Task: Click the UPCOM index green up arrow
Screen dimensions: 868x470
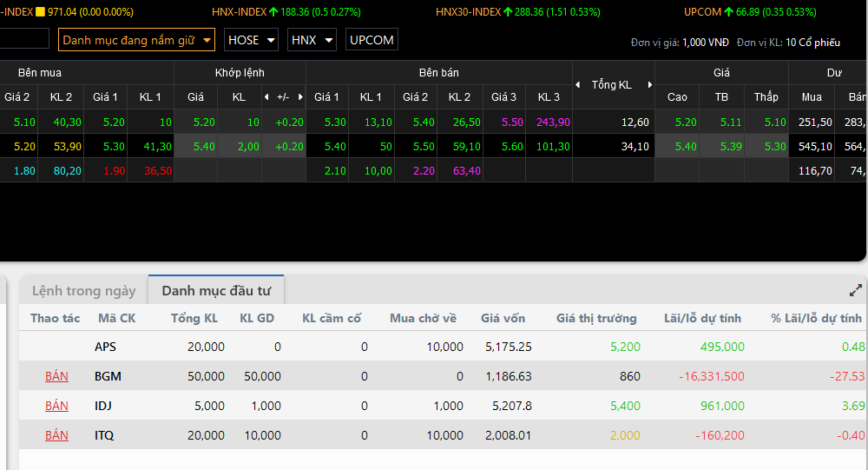Action: (x=728, y=11)
